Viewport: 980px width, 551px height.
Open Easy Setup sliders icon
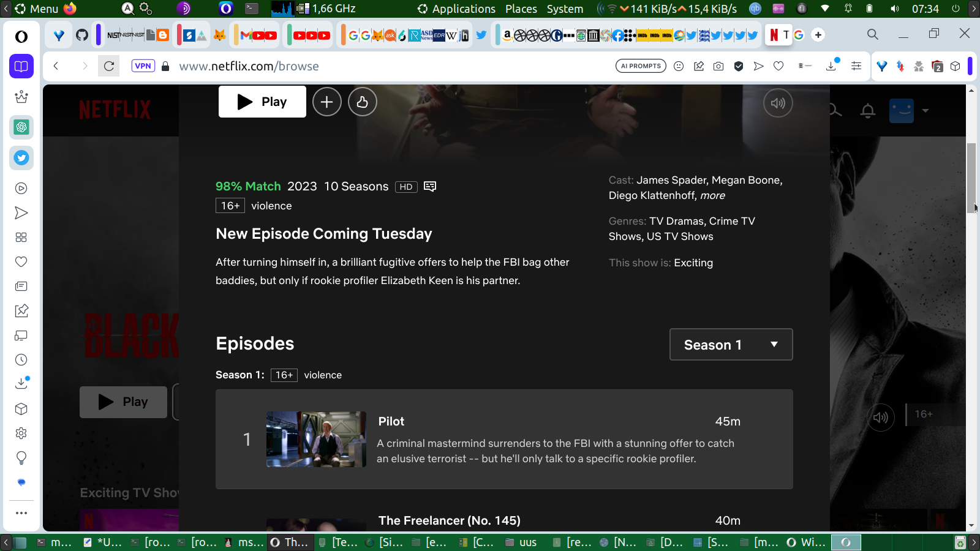(x=856, y=66)
